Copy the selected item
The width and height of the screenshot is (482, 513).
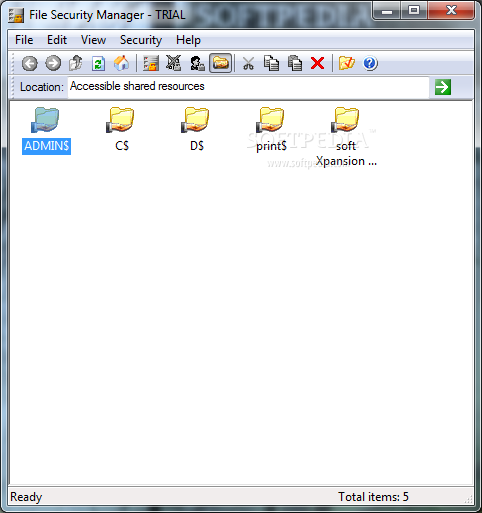point(271,63)
